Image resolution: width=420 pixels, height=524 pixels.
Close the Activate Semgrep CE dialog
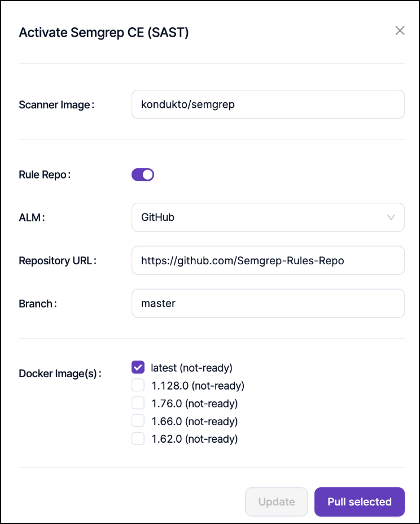(x=400, y=31)
